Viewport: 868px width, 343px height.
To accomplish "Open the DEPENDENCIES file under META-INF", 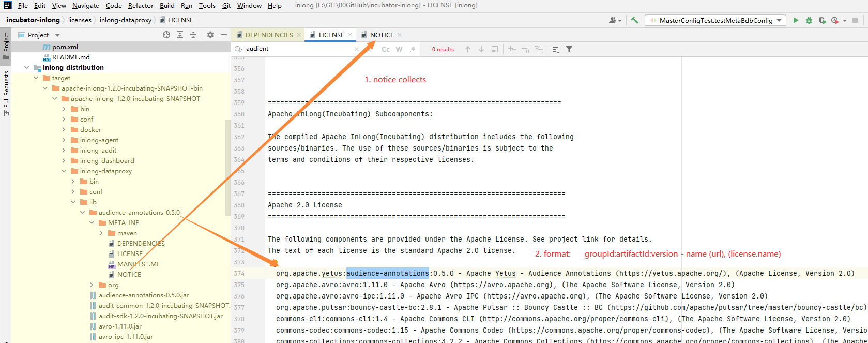I will coord(141,243).
